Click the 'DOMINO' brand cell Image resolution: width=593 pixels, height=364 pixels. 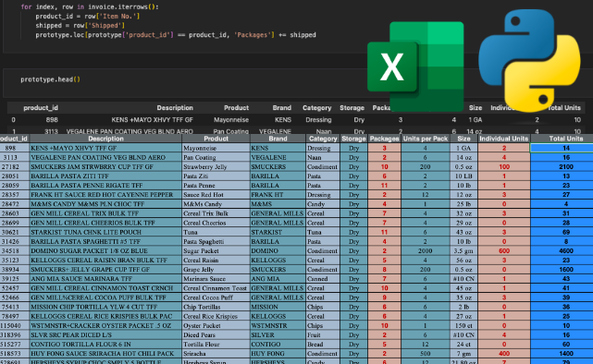pyautogui.click(x=278, y=250)
